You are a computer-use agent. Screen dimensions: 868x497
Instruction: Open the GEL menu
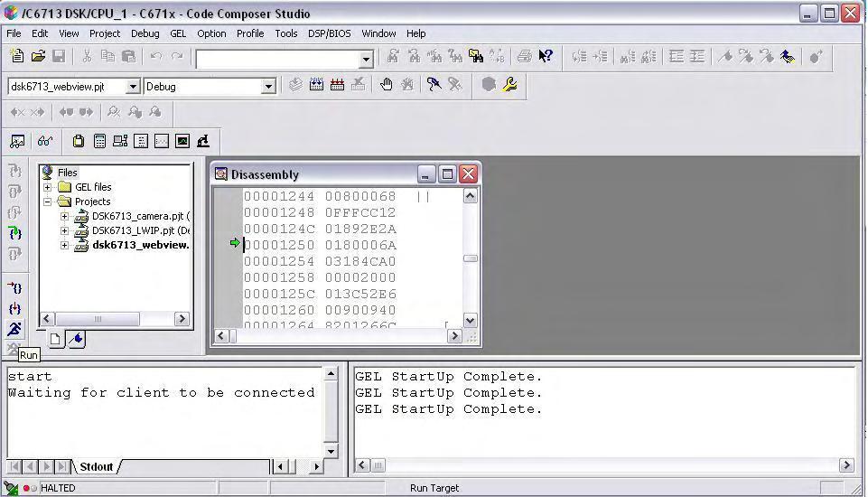(x=178, y=33)
